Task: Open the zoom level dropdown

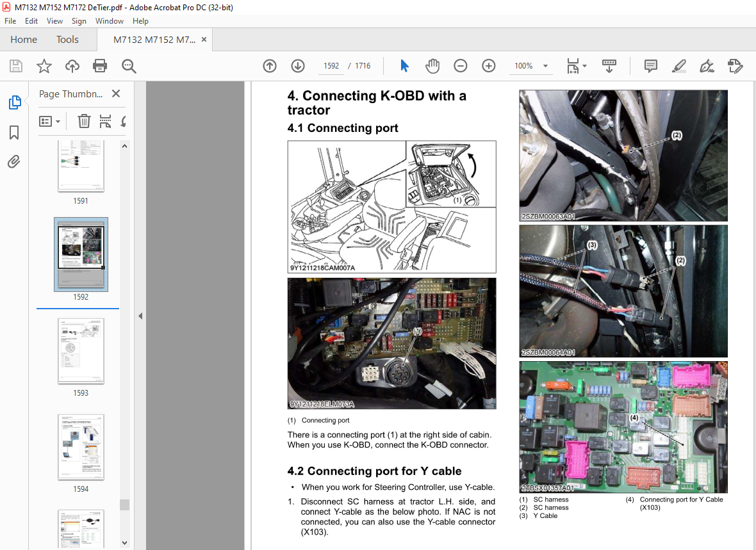Action: (x=545, y=66)
